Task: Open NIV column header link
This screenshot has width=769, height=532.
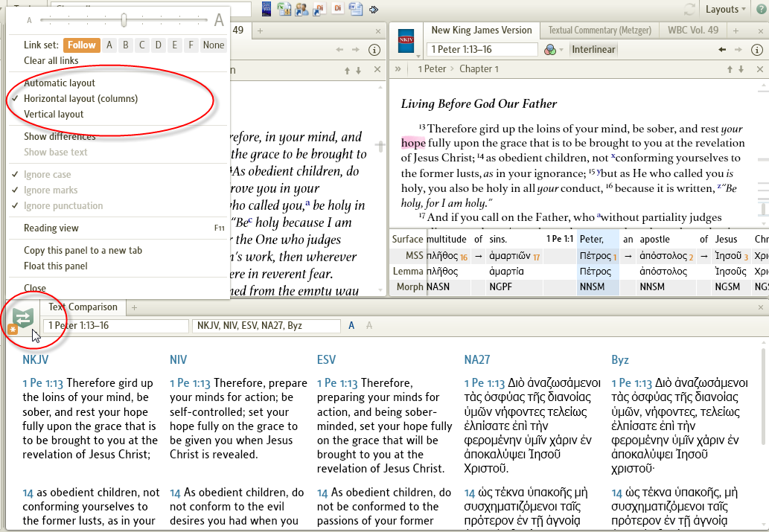Action: tap(178, 360)
